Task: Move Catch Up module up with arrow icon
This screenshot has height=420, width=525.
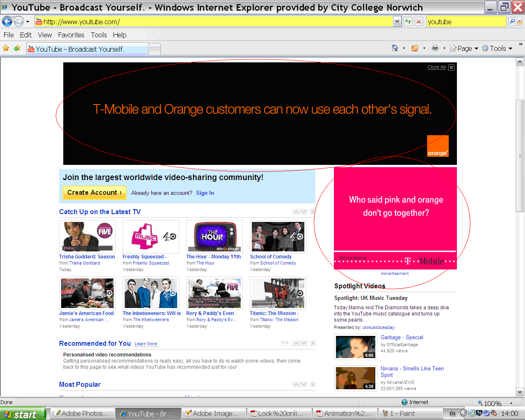Action: (296, 212)
